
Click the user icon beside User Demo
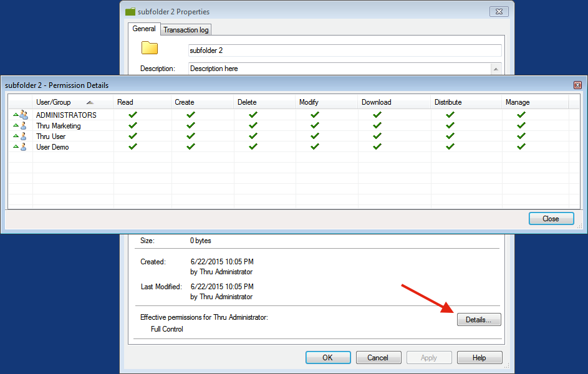(24, 146)
